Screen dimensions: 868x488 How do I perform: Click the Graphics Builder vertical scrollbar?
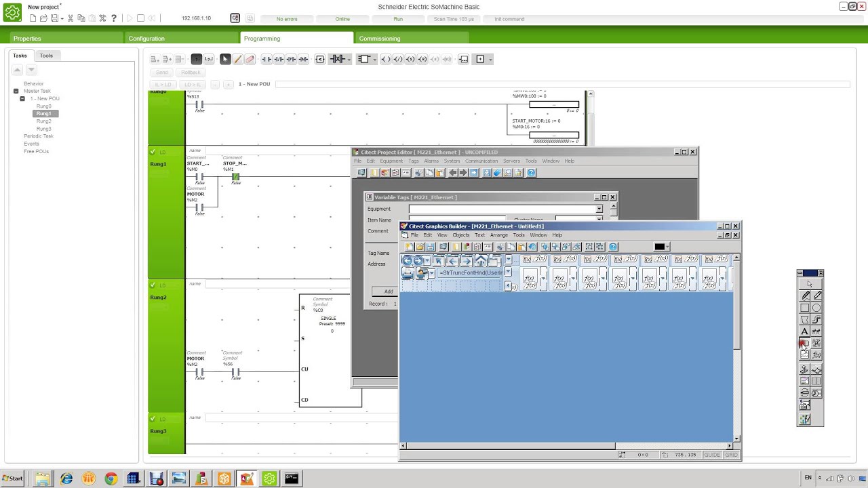coord(736,348)
